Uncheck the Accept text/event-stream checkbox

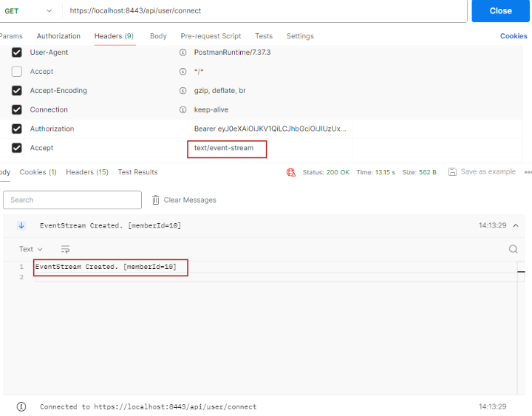click(x=16, y=148)
